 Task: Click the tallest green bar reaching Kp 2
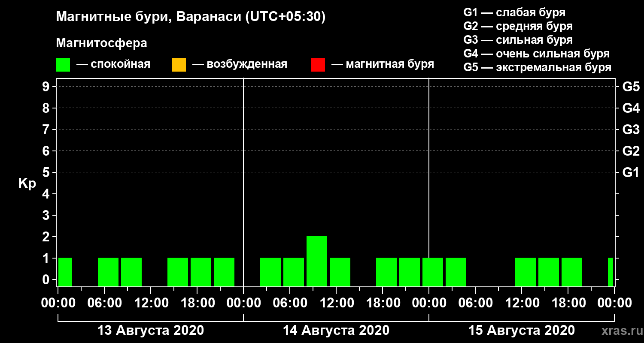[317, 261]
